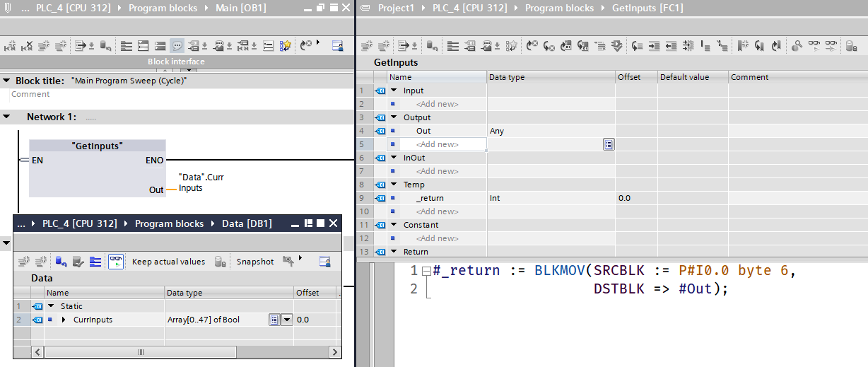Click Set bookmark icon in GetInputs toolbar

pos(742,46)
